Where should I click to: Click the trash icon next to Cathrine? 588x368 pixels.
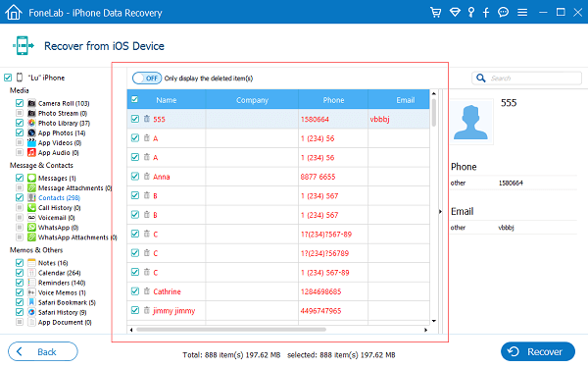(x=147, y=291)
